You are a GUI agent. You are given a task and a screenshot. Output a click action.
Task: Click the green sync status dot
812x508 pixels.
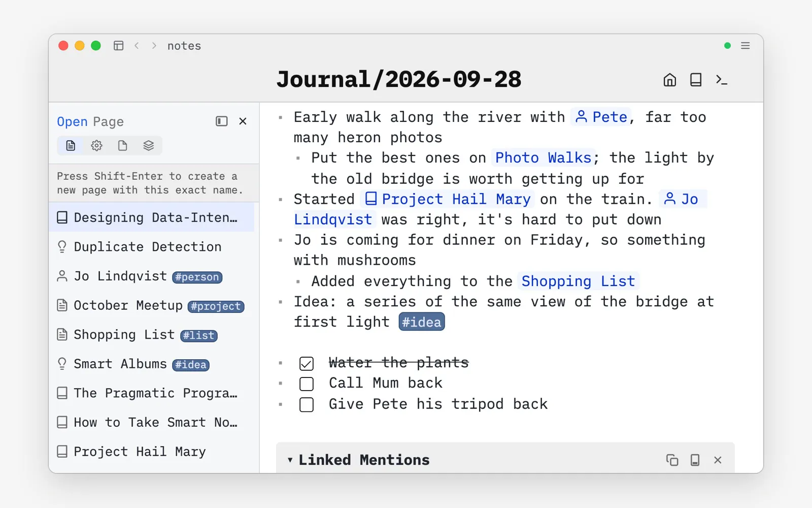[x=727, y=46]
